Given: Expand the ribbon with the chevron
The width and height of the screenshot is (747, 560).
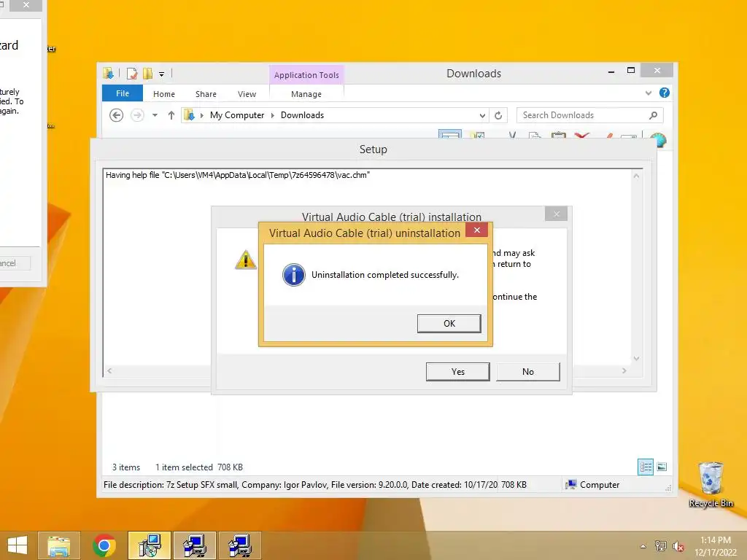Looking at the screenshot, I should tap(648, 93).
